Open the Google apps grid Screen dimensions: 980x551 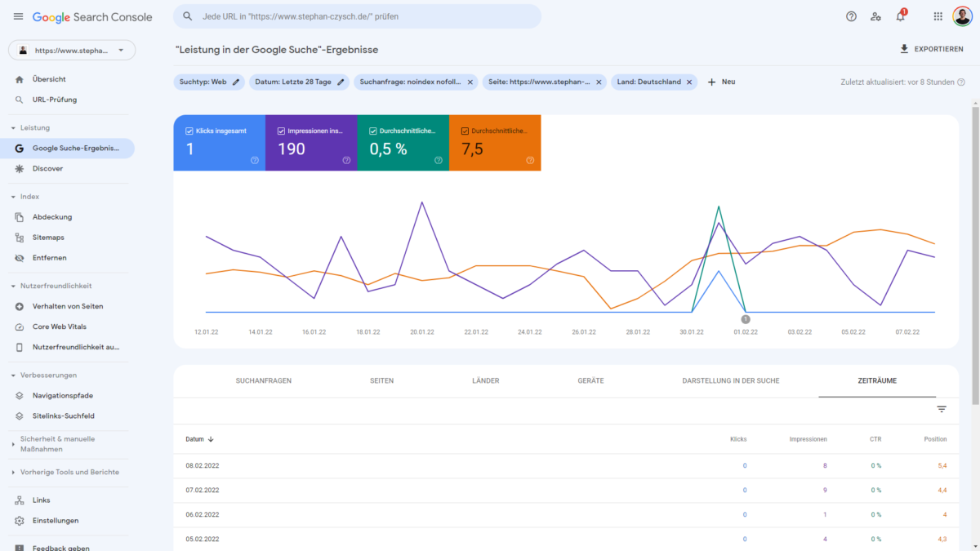coord(938,16)
